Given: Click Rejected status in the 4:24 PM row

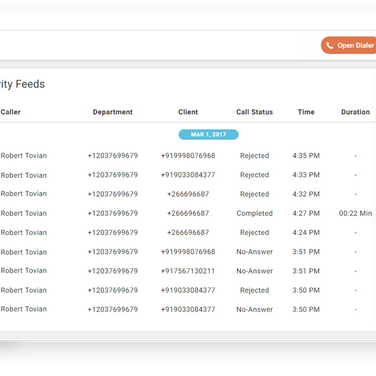Looking at the screenshot, I should point(255,233).
